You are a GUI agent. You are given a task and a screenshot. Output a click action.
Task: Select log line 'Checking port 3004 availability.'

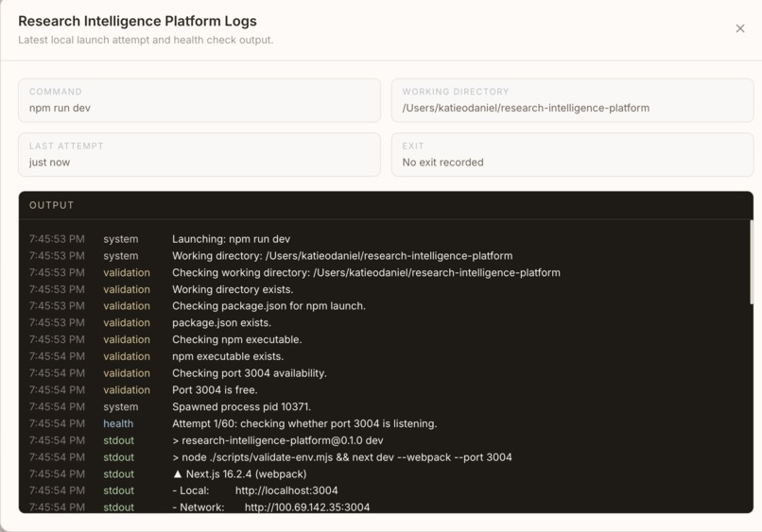[250, 373]
